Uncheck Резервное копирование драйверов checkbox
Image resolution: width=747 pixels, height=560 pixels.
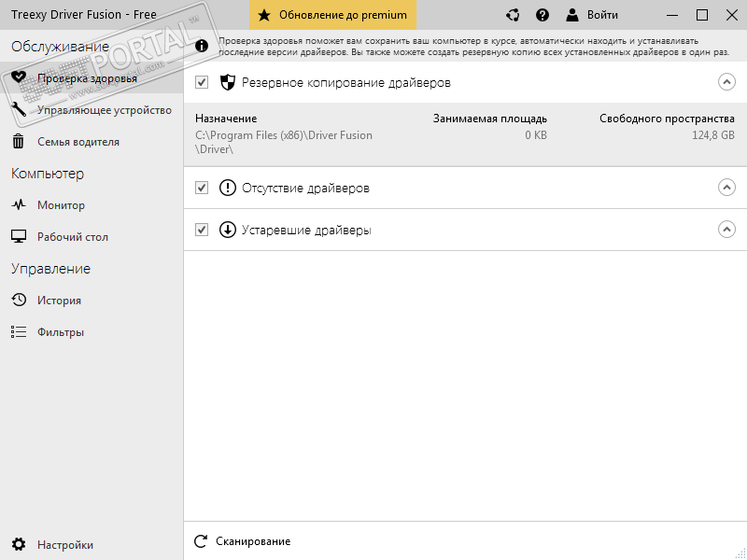[202, 83]
